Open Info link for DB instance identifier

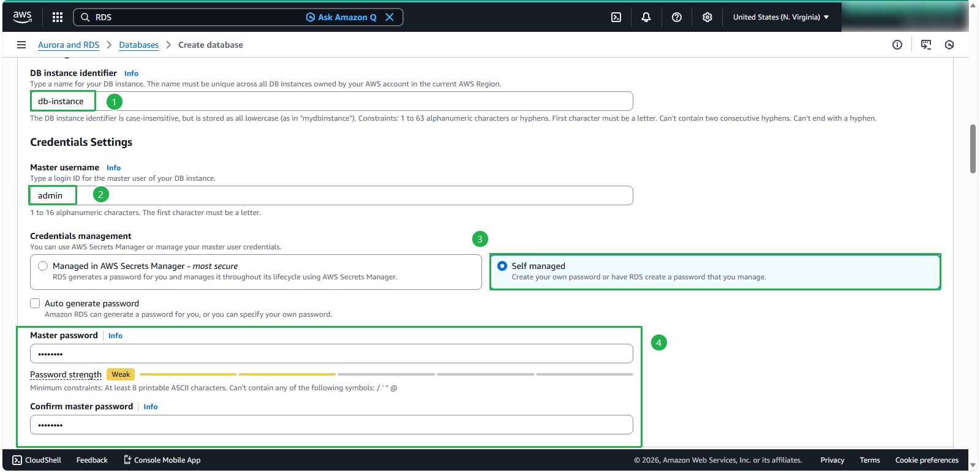pos(131,74)
